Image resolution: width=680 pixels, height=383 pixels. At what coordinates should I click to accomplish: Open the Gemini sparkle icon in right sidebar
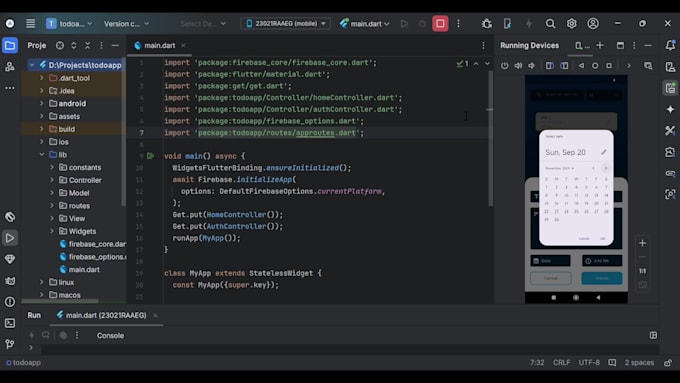[x=670, y=109]
